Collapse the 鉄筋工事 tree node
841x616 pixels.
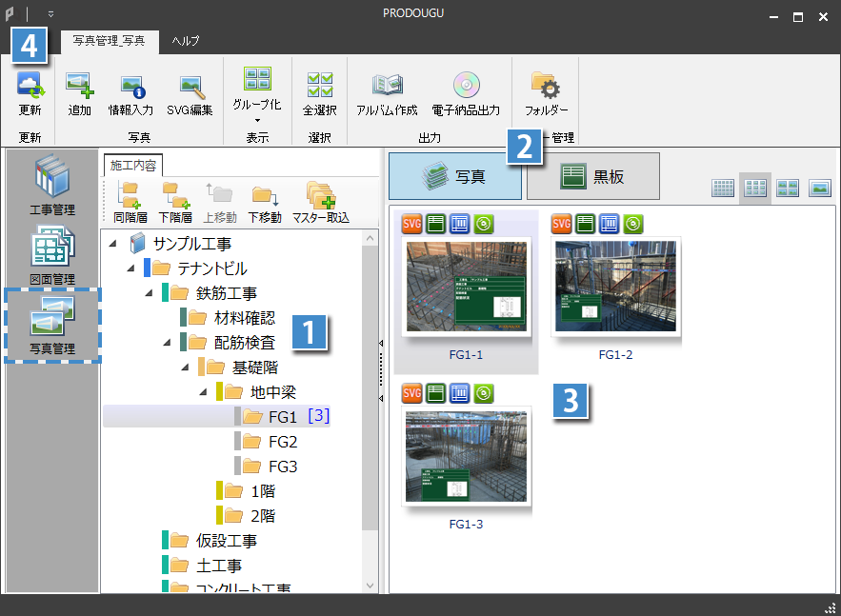(150, 293)
